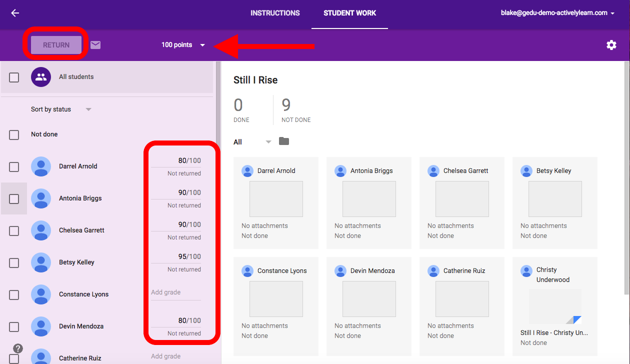Click Add grade for Constance Lyons

[176, 292]
